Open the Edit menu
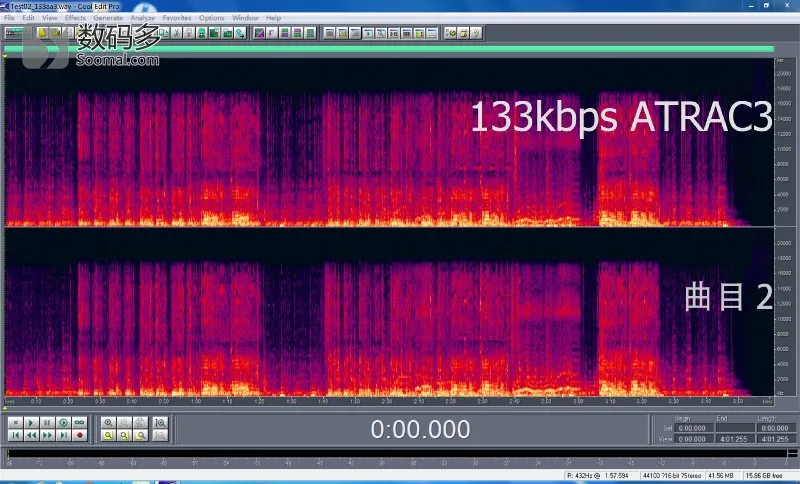800x484 pixels. pos(28,18)
